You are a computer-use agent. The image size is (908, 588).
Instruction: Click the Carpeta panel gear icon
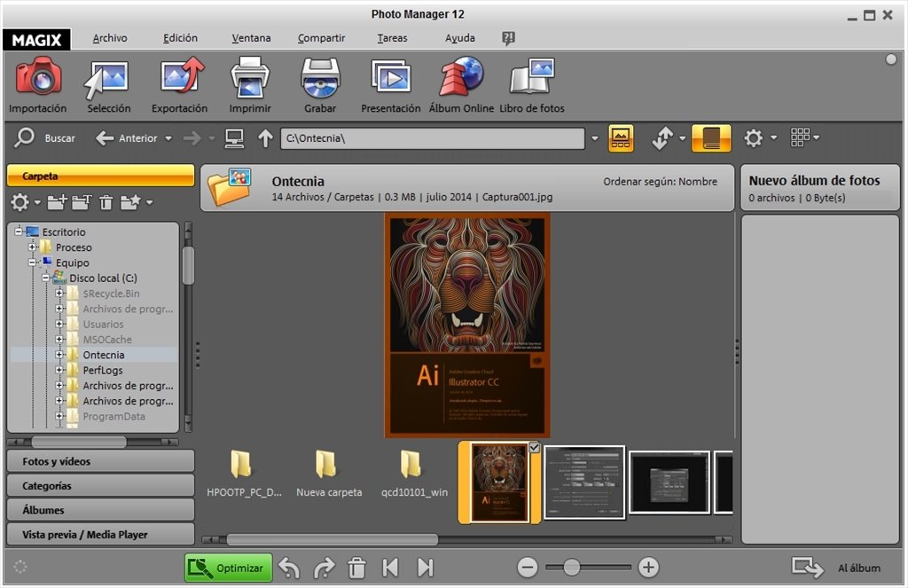click(x=20, y=202)
